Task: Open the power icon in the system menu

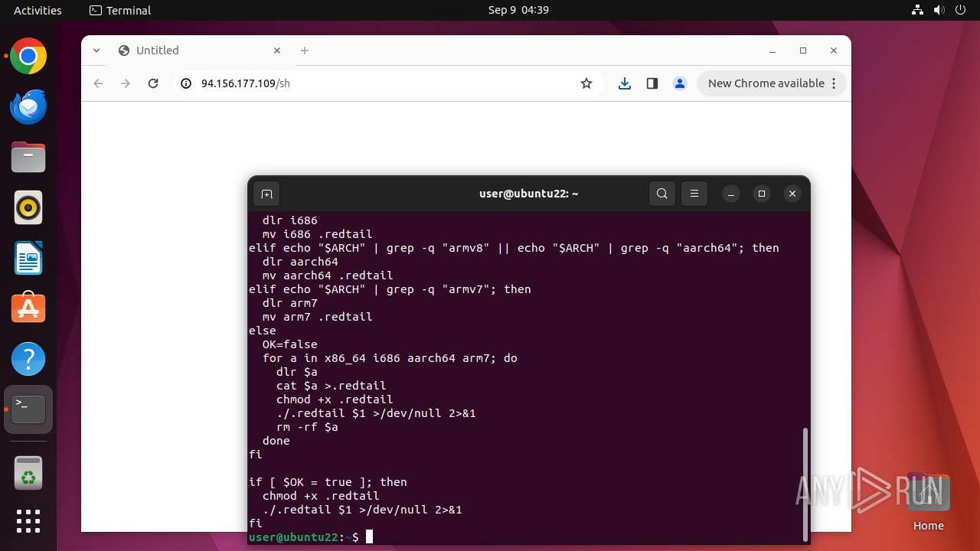Action: click(x=961, y=10)
